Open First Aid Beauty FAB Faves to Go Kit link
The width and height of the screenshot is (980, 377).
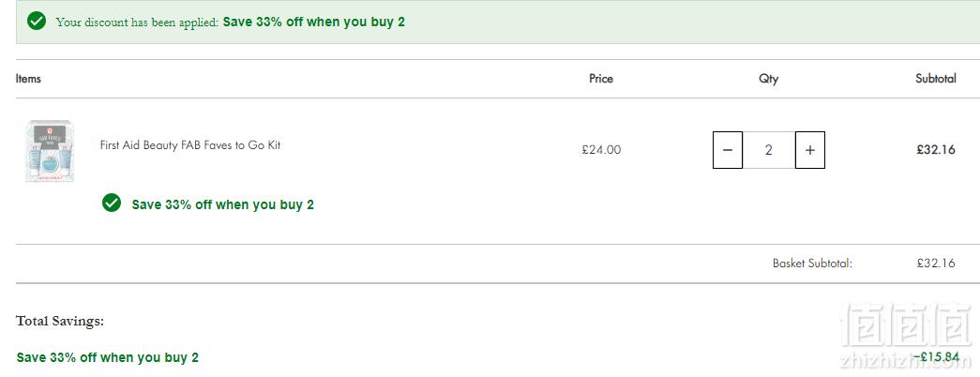[x=190, y=145]
